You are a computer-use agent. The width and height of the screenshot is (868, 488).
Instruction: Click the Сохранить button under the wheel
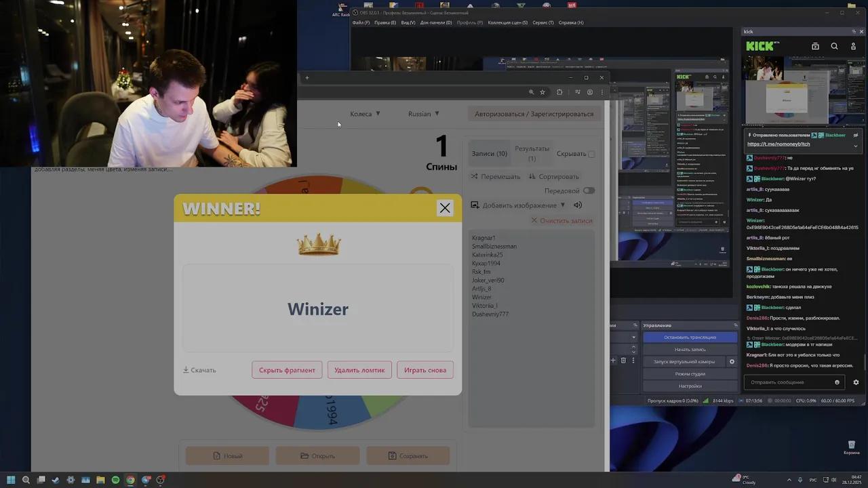click(x=408, y=455)
